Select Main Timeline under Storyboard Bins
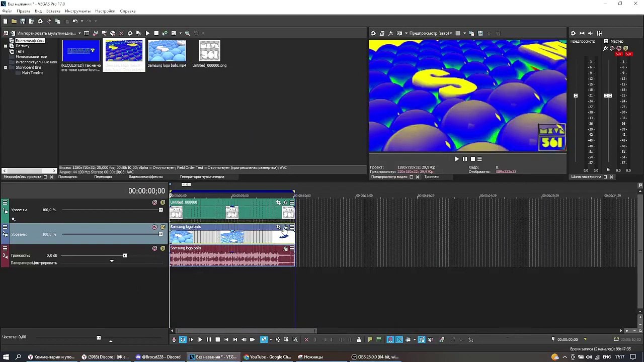Image resolution: width=644 pixels, height=362 pixels. 32,73
